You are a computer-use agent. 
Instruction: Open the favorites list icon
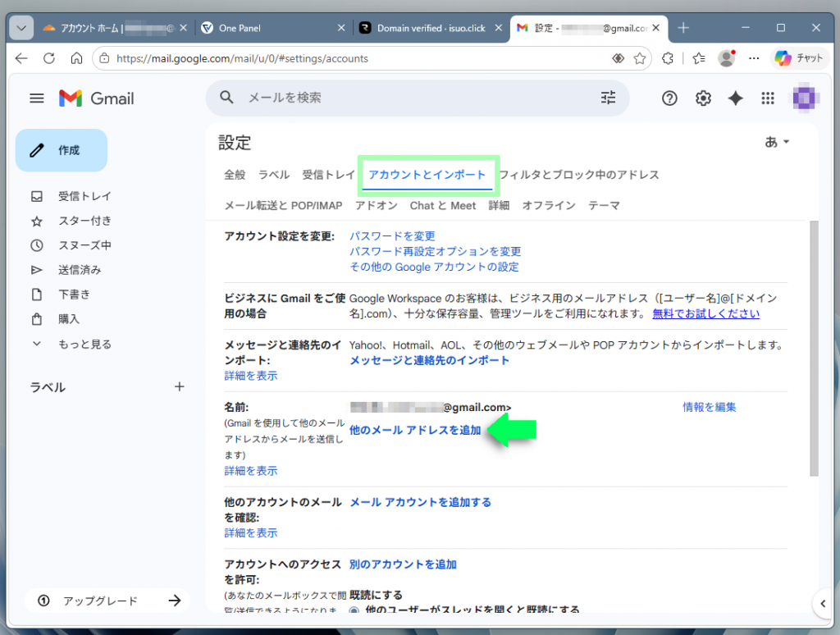699,58
